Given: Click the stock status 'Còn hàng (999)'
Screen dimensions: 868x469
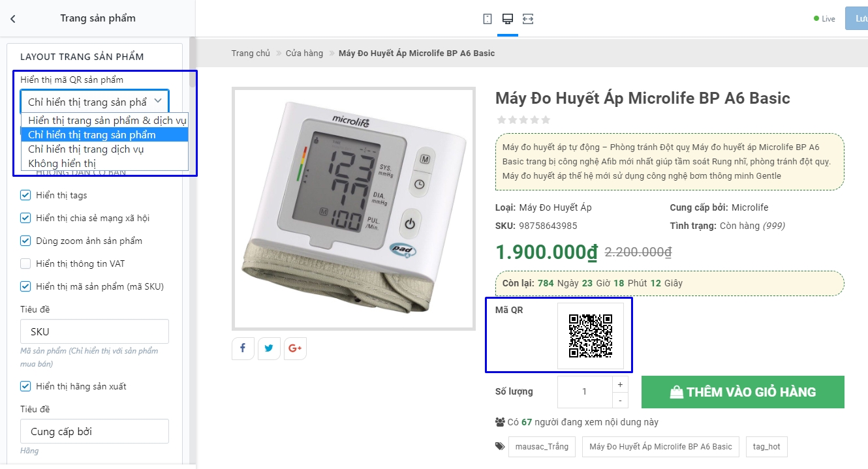Looking at the screenshot, I should click(752, 226).
